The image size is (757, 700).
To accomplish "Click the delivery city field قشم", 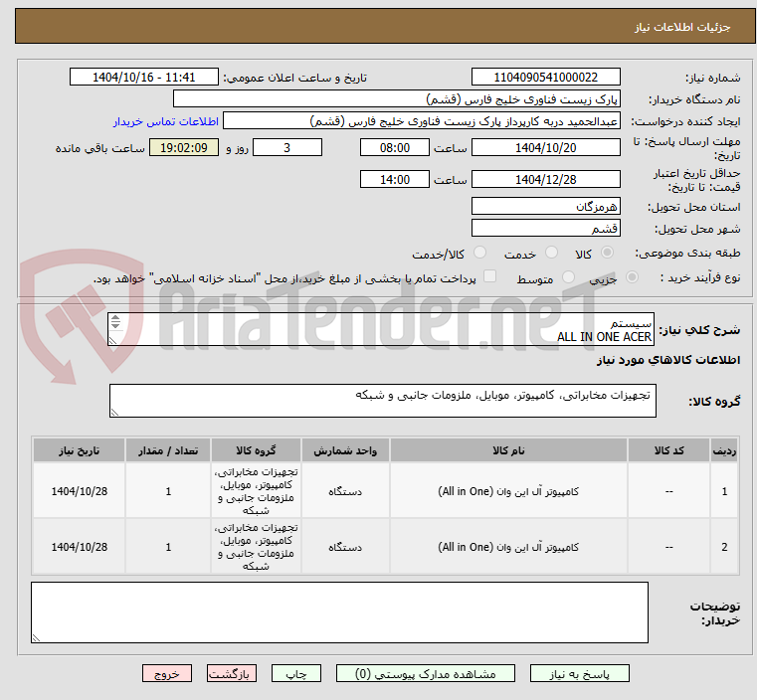I will coord(545,228).
